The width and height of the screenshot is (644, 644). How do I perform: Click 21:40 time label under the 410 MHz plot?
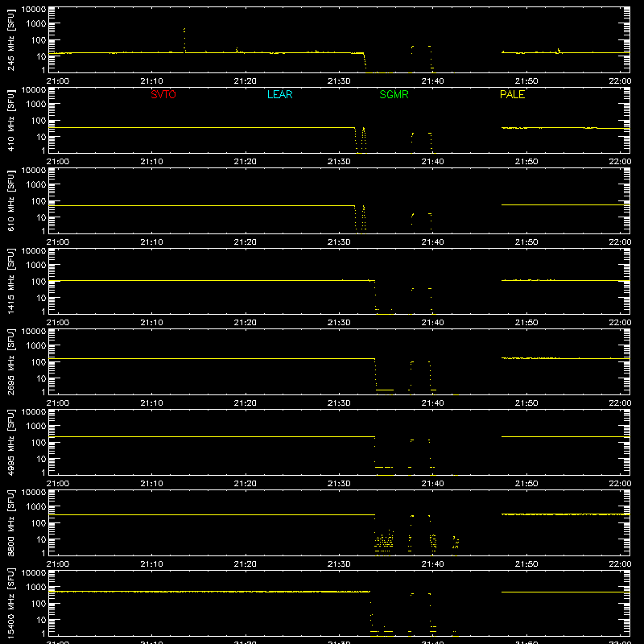(x=432, y=162)
